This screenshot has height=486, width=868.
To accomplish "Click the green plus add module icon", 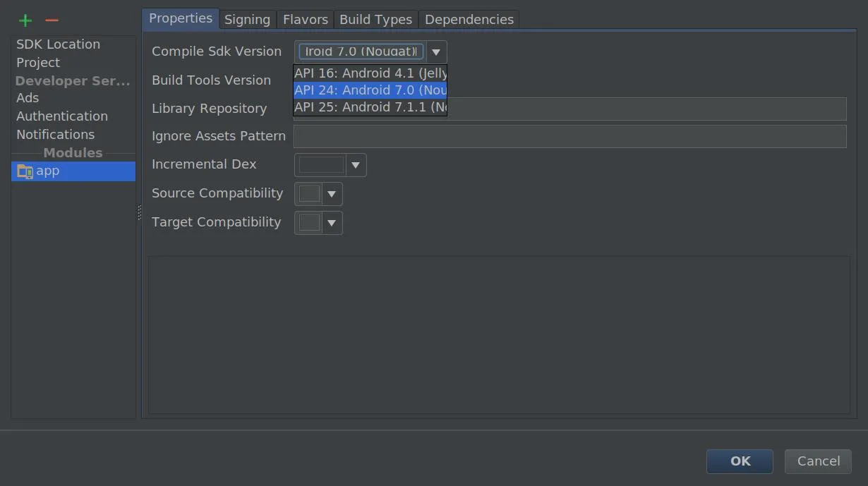I will [x=25, y=20].
